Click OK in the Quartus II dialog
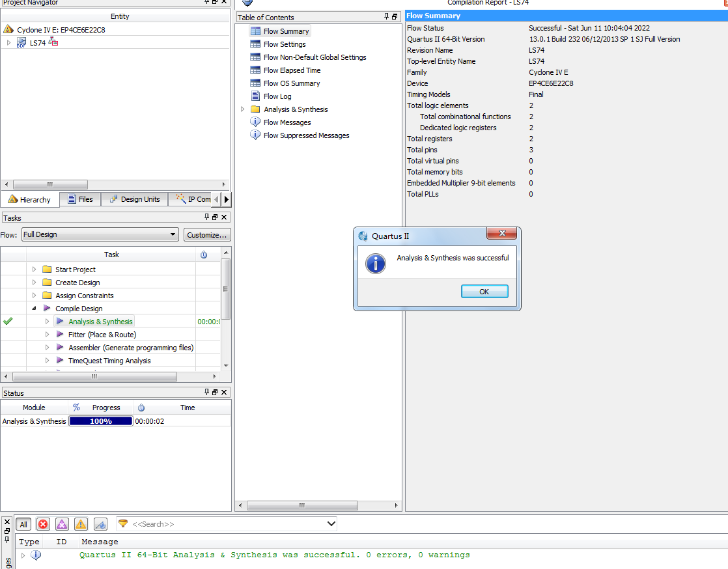Viewport: 728px width, 569px height. 484,292
